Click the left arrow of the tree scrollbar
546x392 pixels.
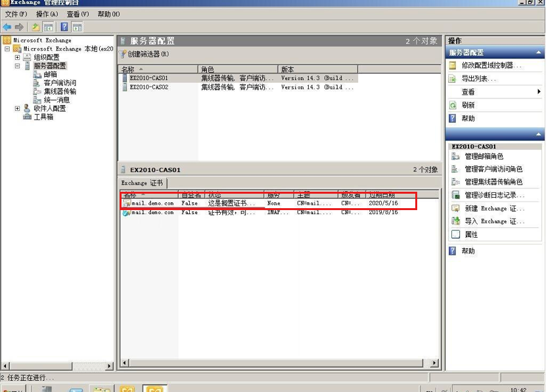[5, 366]
